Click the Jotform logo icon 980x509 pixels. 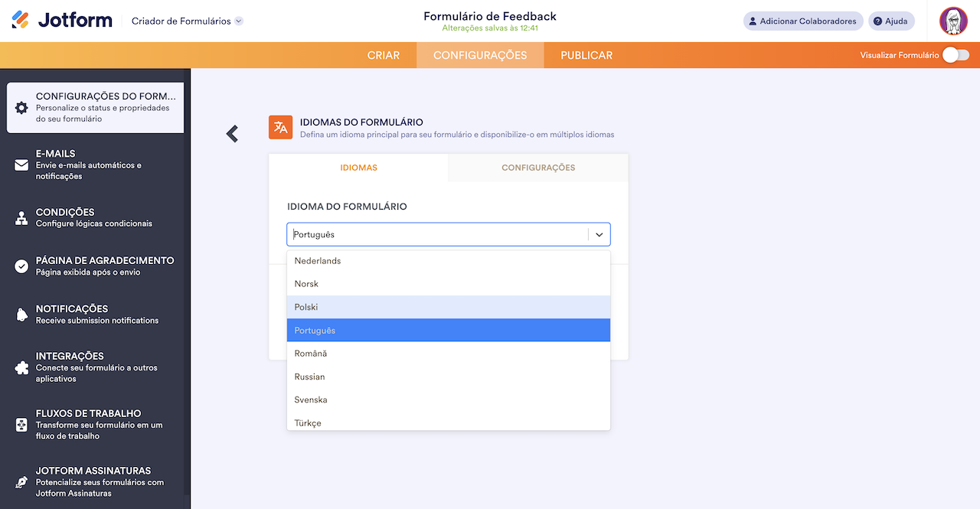[21, 21]
